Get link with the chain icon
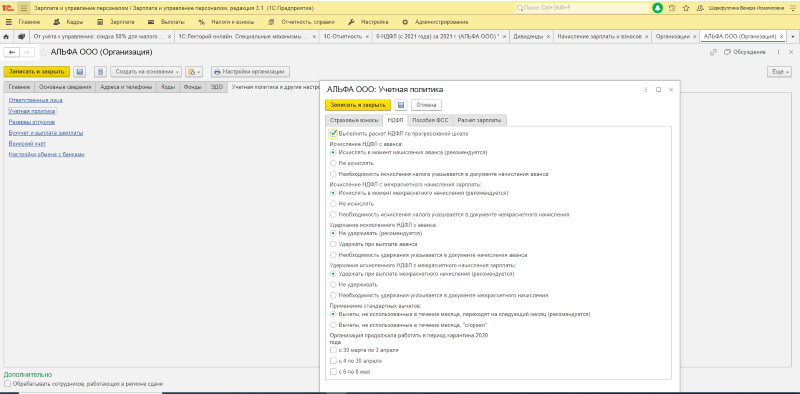The image size is (800, 394). point(713,53)
